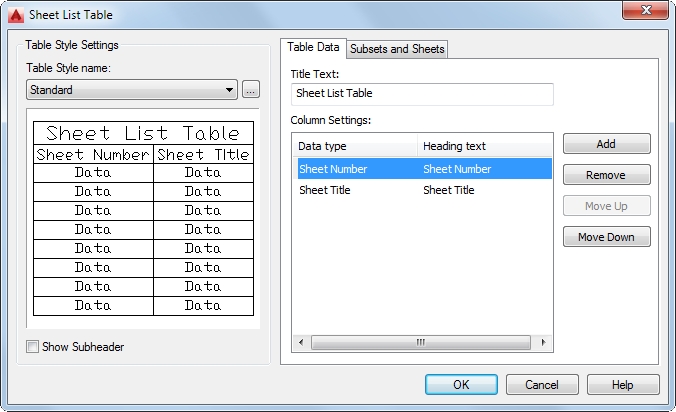The height and width of the screenshot is (412, 676).
Task: Click the AutoCAD logo icon in title bar
Action: click(16, 15)
